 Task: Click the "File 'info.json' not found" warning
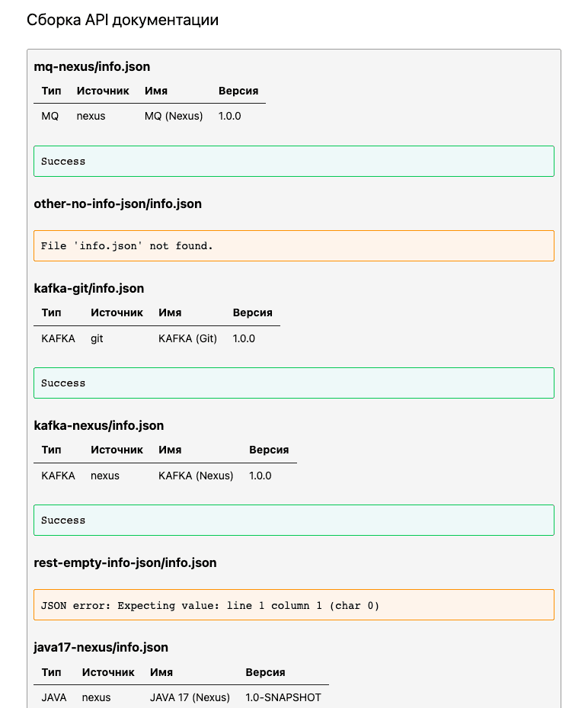coord(293,246)
